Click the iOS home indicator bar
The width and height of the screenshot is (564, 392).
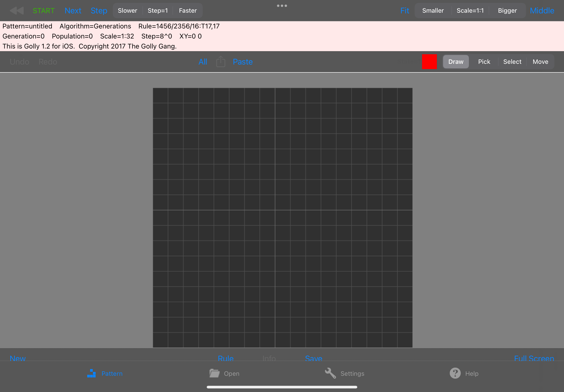(282, 387)
